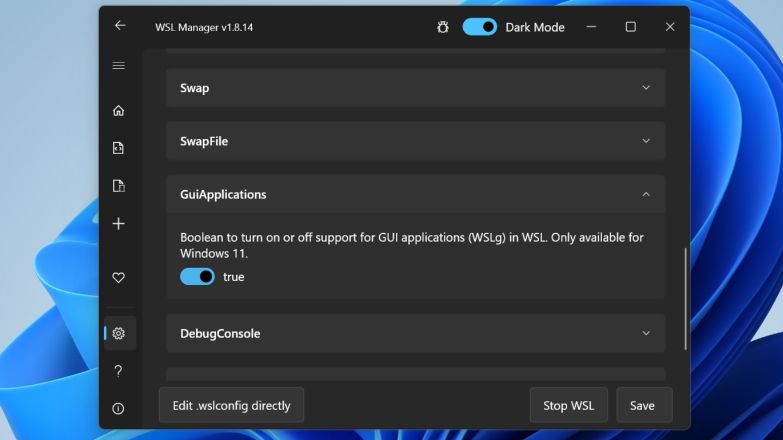Click the GuiApplications description text
The height and width of the screenshot is (440, 783).
tap(412, 245)
